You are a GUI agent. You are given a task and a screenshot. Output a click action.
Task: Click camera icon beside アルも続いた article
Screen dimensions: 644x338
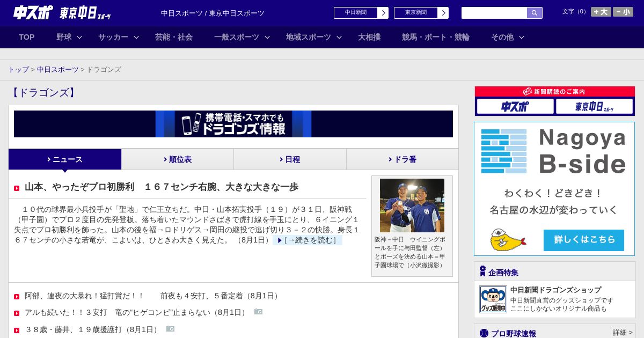click(259, 312)
